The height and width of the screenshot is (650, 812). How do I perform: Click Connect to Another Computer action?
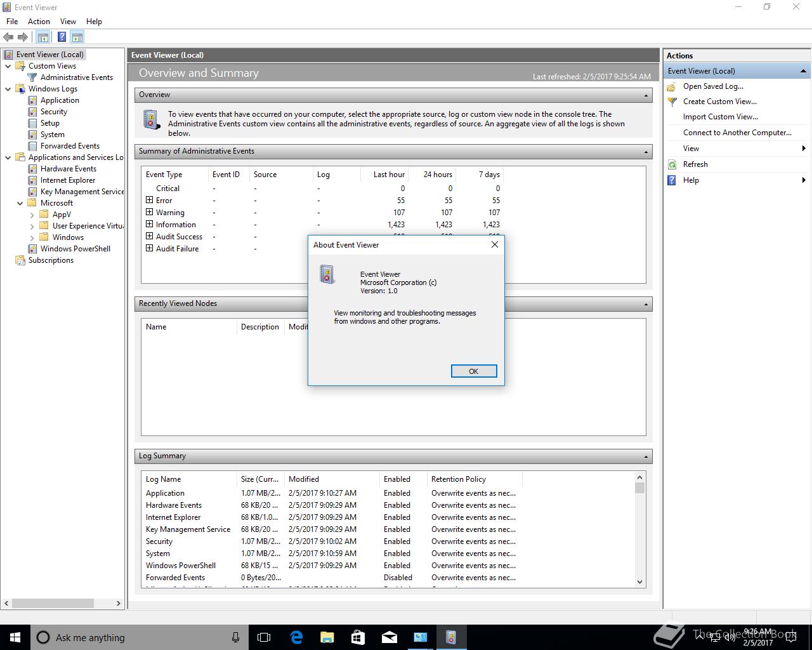[x=737, y=133]
